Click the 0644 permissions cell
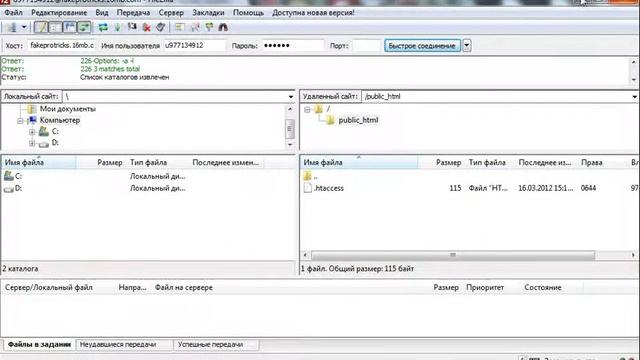This screenshot has height=360, width=640. coord(588,188)
